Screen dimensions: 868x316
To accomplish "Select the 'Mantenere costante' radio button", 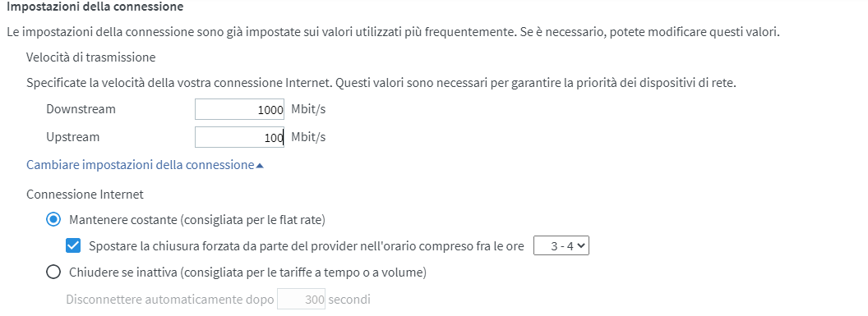I will (53, 220).
